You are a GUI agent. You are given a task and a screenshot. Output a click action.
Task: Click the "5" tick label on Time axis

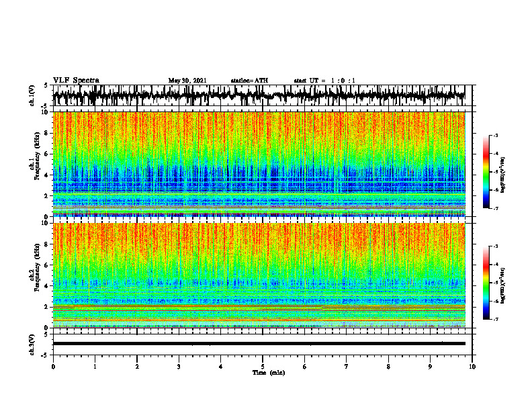pyautogui.click(x=263, y=367)
